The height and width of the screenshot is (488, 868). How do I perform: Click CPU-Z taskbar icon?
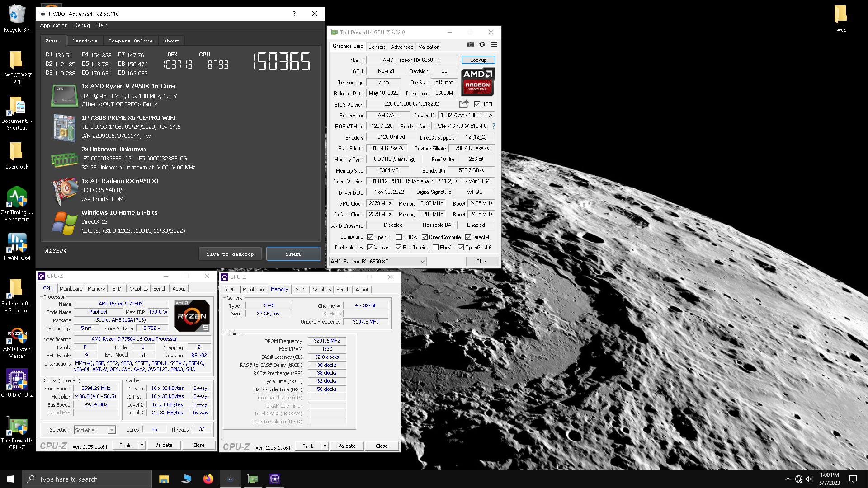point(275,479)
